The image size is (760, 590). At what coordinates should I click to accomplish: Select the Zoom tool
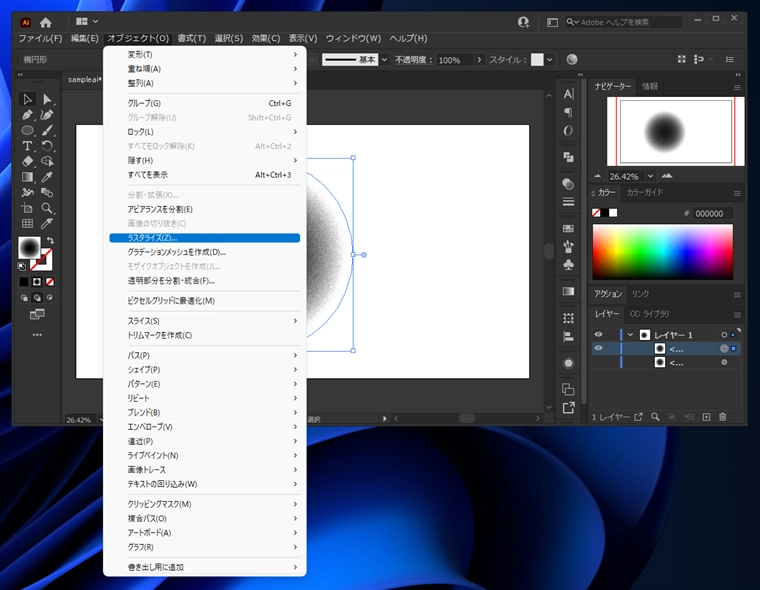[x=47, y=208]
